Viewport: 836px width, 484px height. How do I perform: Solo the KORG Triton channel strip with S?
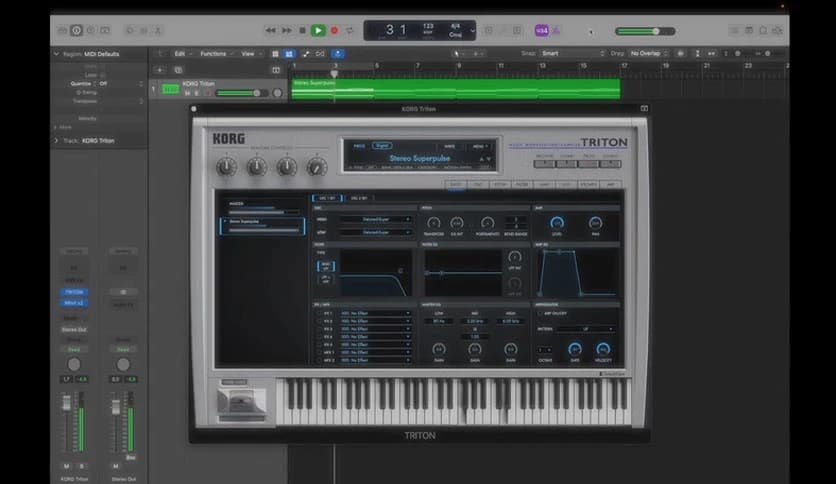(x=82, y=466)
